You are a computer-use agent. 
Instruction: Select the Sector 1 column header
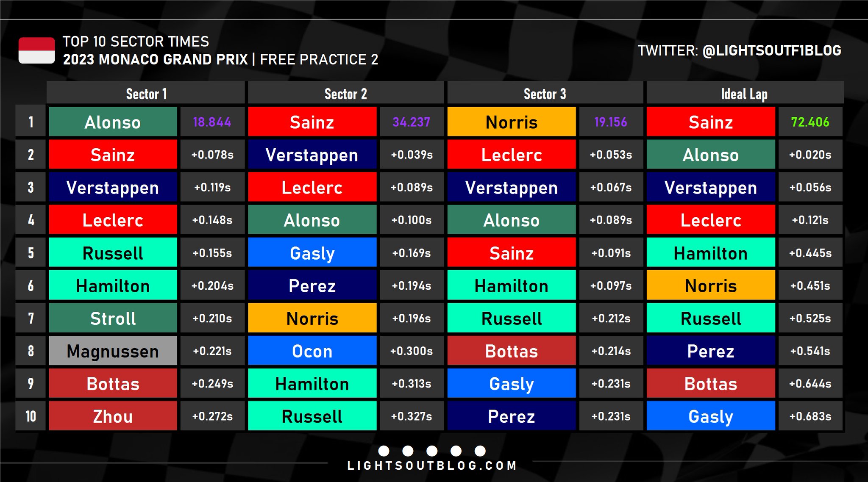[146, 94]
